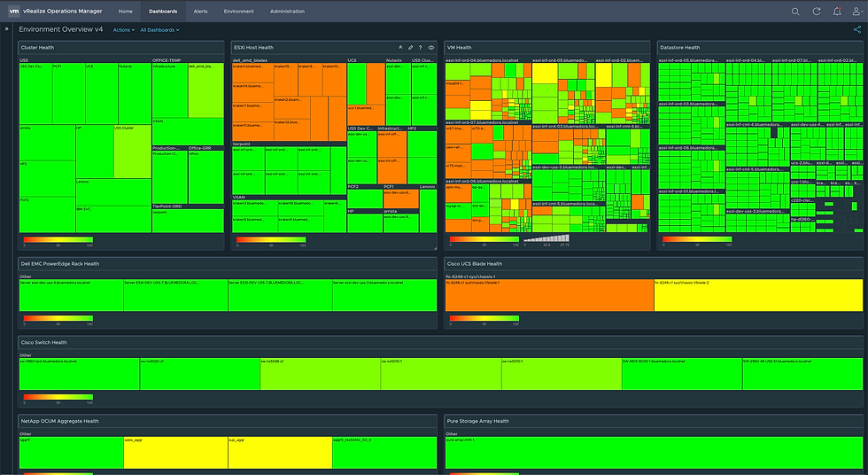
Task: Select Server esxi-dev-uss-3.bluemedora.localnet cell
Action: click(x=384, y=296)
